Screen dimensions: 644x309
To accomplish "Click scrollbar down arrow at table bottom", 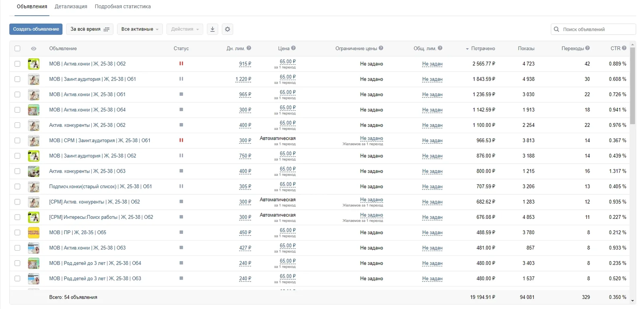I will 633,301.
